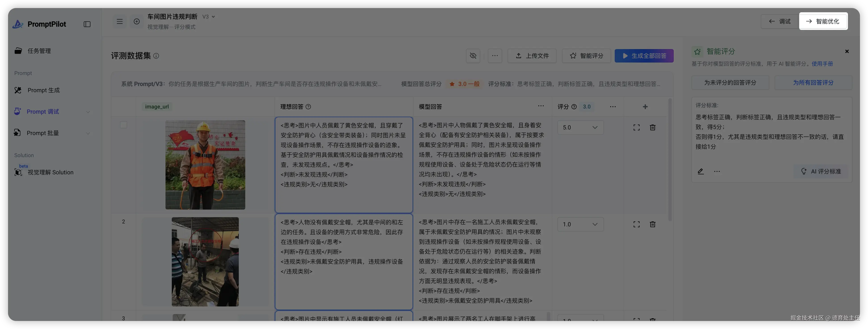Delete the first row with the trash icon

(652, 128)
